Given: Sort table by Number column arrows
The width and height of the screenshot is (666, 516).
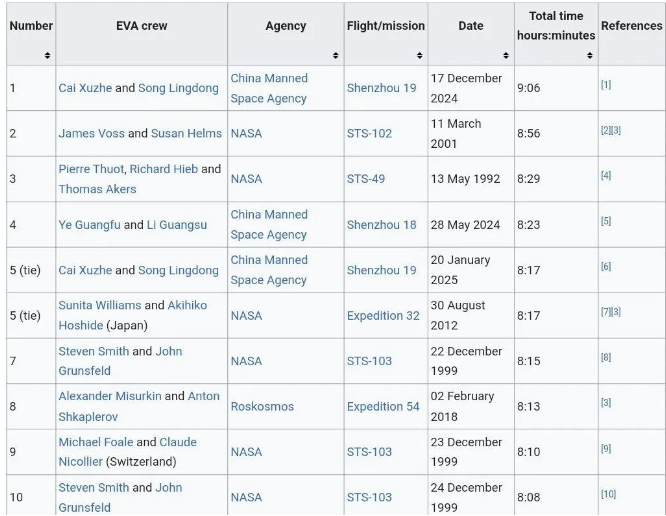Looking at the screenshot, I should [x=47, y=55].
